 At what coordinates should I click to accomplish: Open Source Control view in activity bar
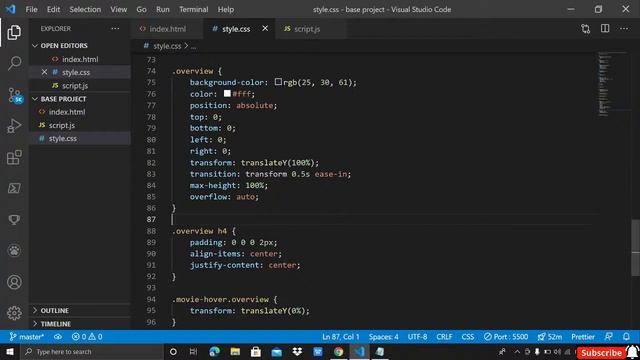15,95
